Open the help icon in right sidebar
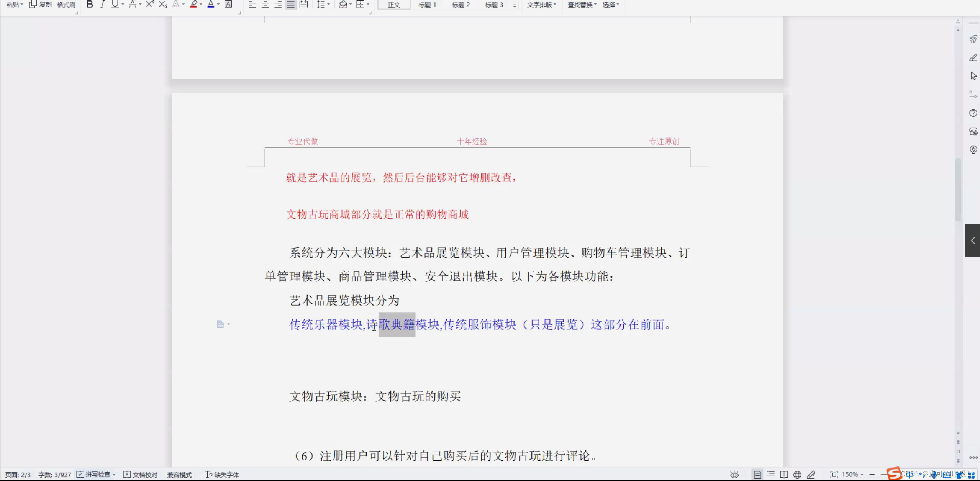The height and width of the screenshot is (481, 980). [973, 113]
